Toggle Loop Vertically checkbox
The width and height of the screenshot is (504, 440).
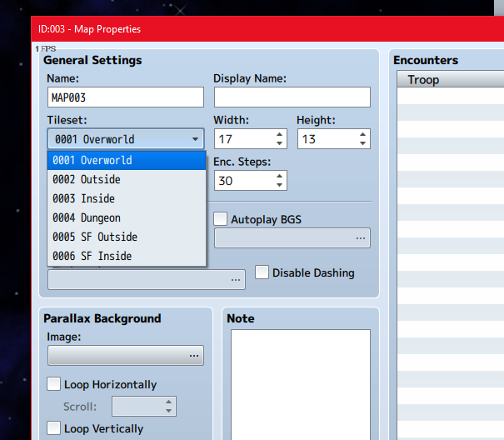point(53,428)
